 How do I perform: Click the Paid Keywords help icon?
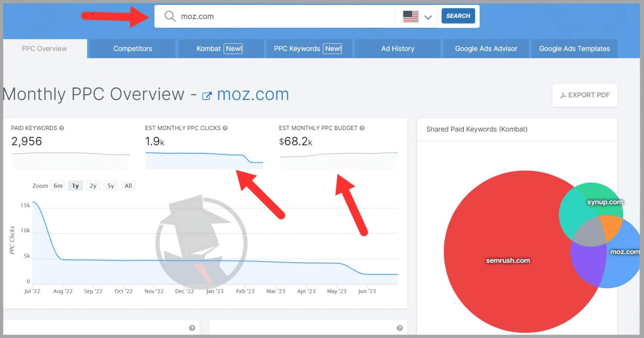click(62, 128)
